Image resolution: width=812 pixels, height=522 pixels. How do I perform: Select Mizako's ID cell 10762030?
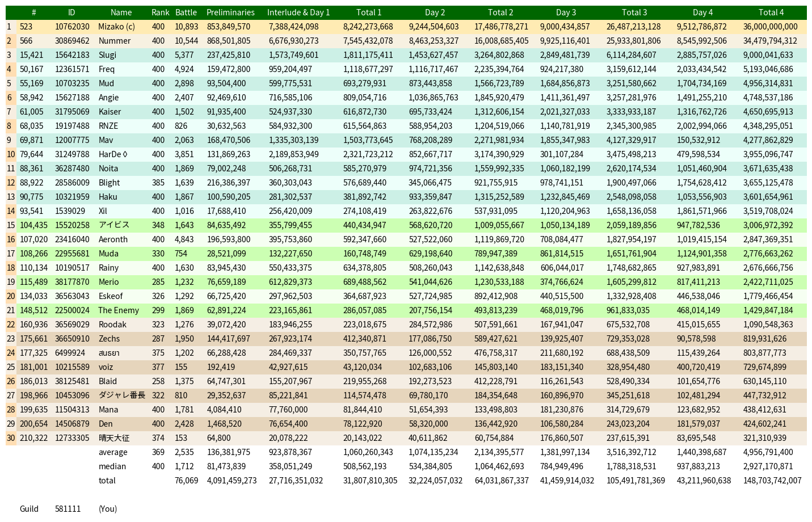tap(72, 27)
